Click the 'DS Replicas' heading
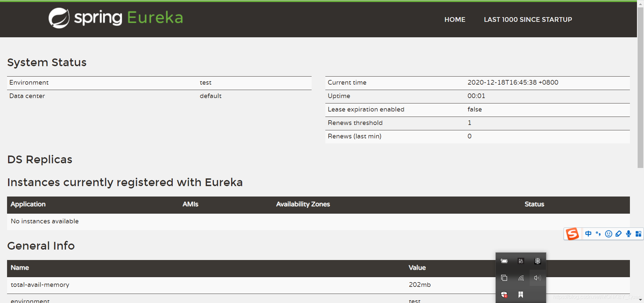Image resolution: width=644 pixels, height=303 pixels. pos(40,160)
